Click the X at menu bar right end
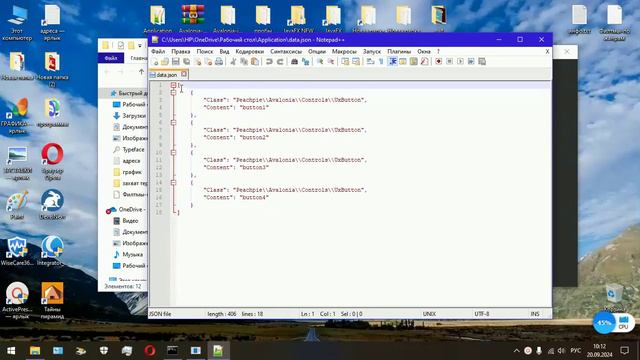 point(547,51)
